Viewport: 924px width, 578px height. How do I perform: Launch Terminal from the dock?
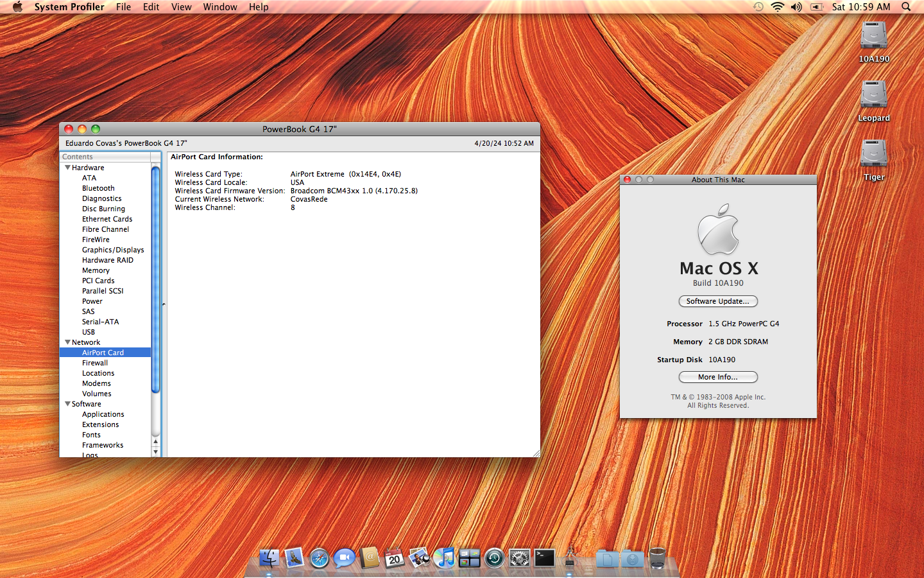[x=545, y=558]
